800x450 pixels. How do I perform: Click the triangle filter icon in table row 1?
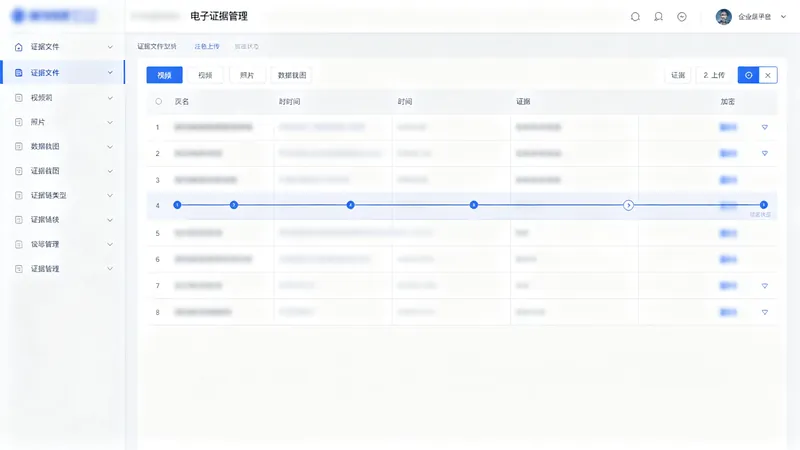(765, 127)
